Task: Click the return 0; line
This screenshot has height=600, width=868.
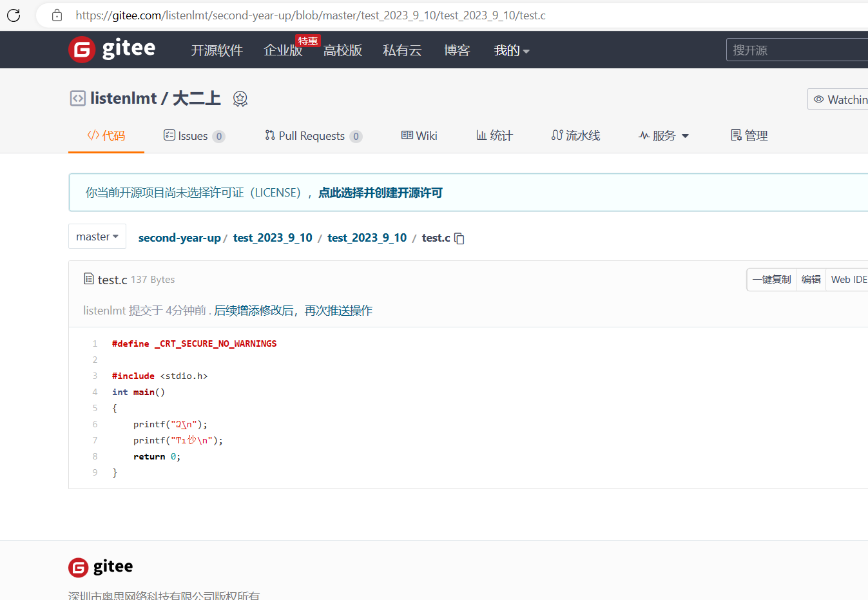Action: click(157, 456)
